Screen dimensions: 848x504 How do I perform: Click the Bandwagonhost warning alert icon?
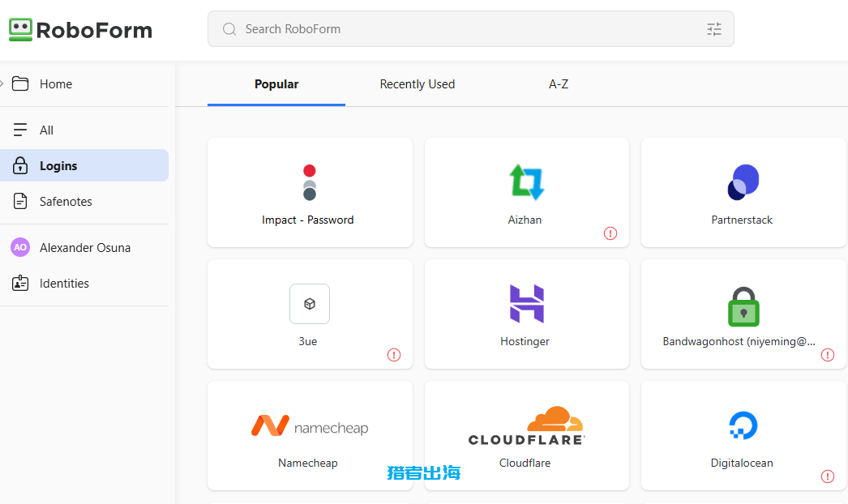click(x=827, y=355)
